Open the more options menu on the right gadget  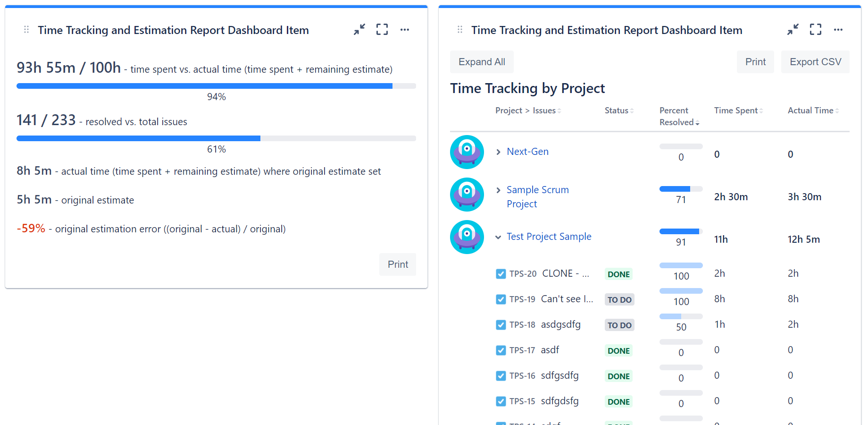point(838,30)
